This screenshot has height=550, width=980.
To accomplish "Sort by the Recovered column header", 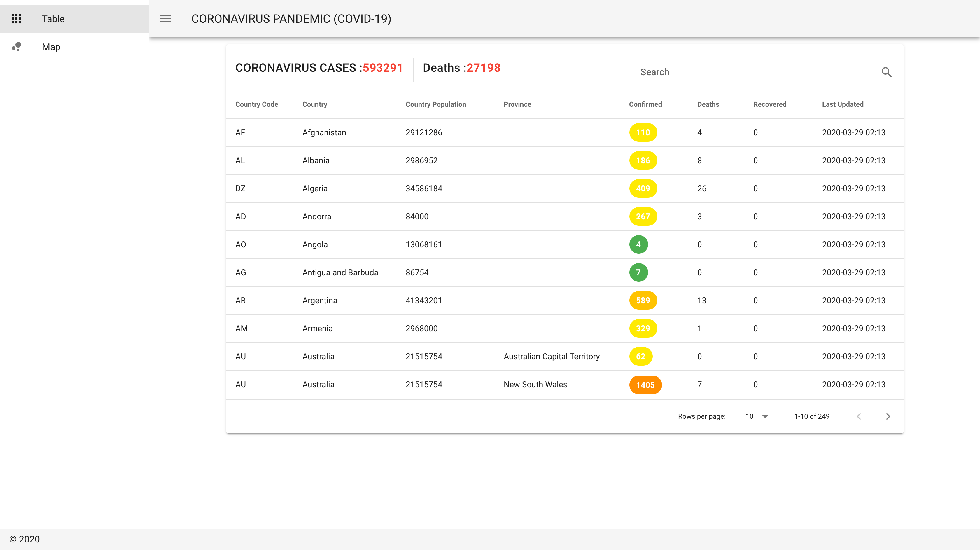I will (770, 104).
